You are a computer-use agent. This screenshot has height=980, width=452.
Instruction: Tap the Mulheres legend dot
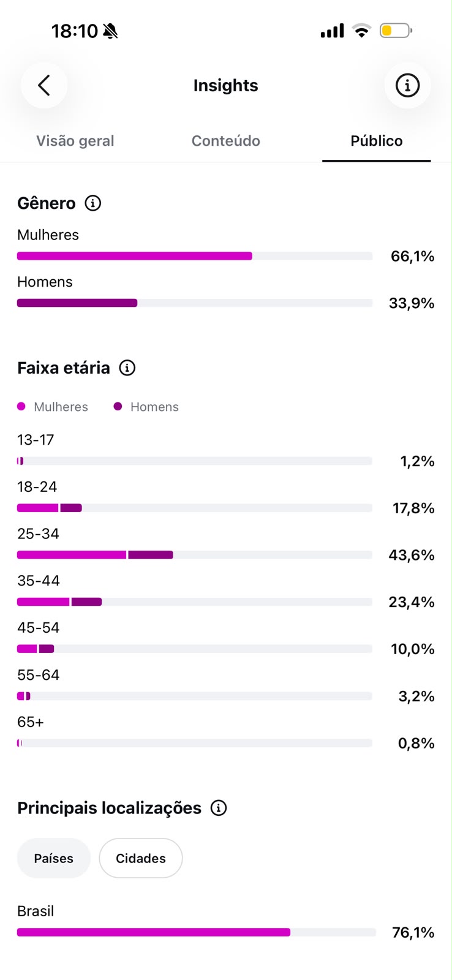(21, 407)
